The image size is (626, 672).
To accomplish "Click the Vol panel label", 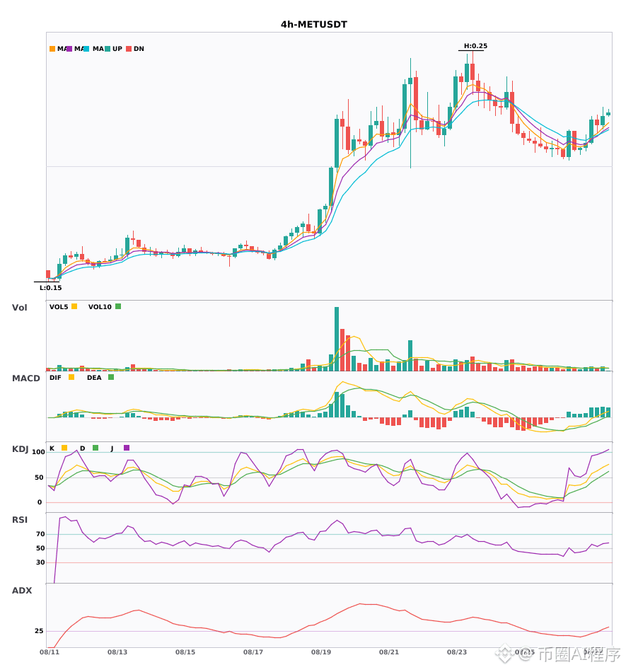I will point(19,308).
